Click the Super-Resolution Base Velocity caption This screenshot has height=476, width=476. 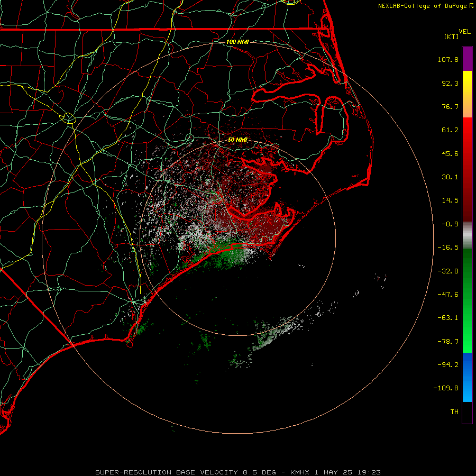[238, 472]
